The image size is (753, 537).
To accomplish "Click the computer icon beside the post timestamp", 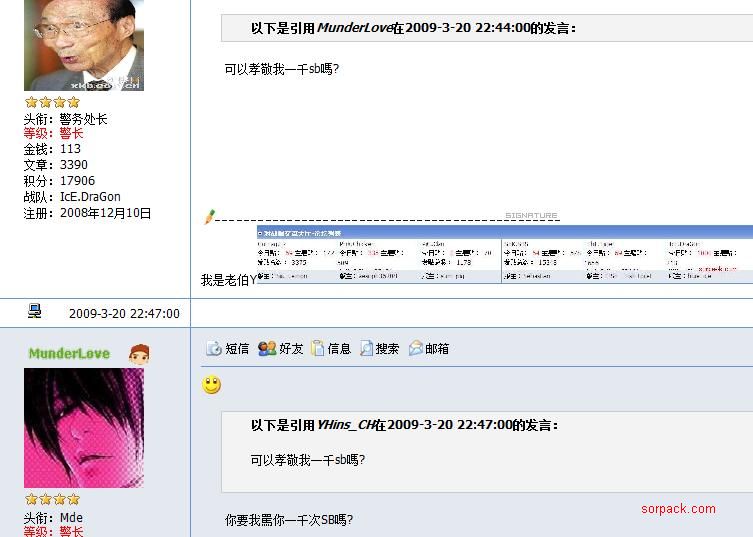I will pyautogui.click(x=35, y=312).
